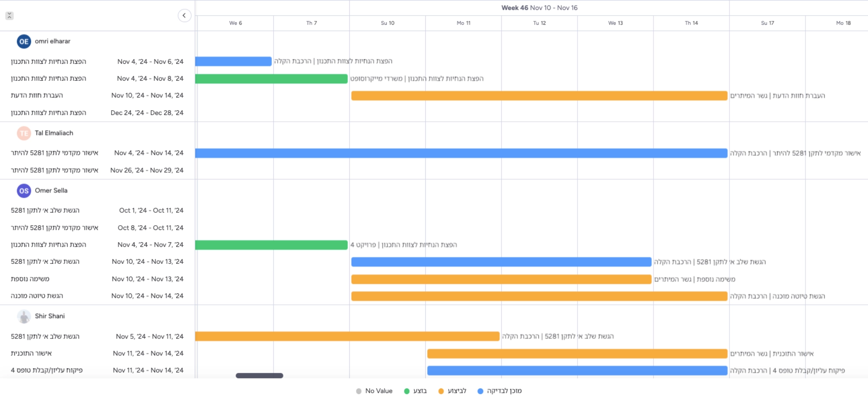
Task: Click the Shir Shani group name
Action: tap(50, 316)
